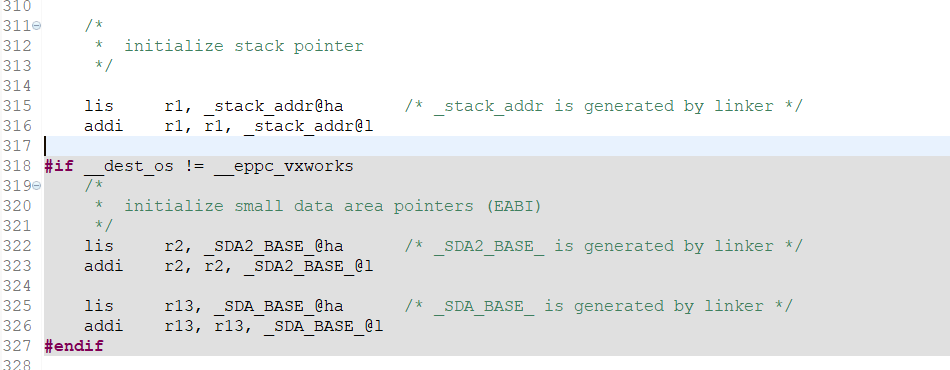Click 'initialize small data area pointers' comment
The image size is (950, 370).
299,206
